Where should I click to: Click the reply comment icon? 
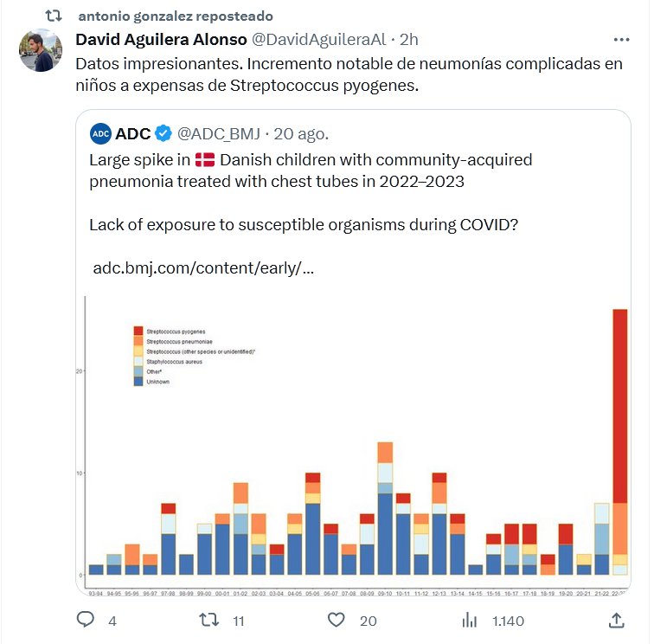(86, 620)
